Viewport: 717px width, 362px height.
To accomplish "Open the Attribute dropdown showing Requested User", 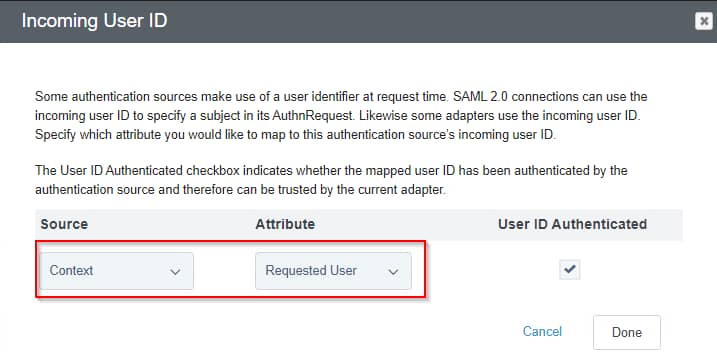I will click(x=333, y=271).
